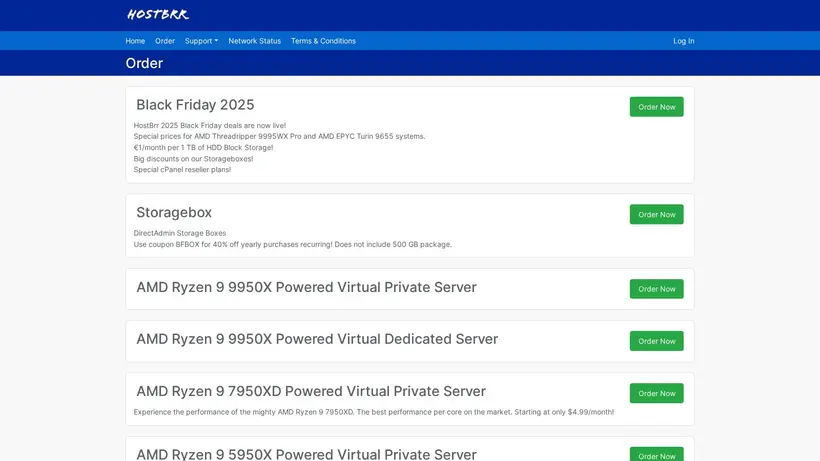Click text about BFBOX coupon 40% off
The image size is (820, 461).
(292, 244)
